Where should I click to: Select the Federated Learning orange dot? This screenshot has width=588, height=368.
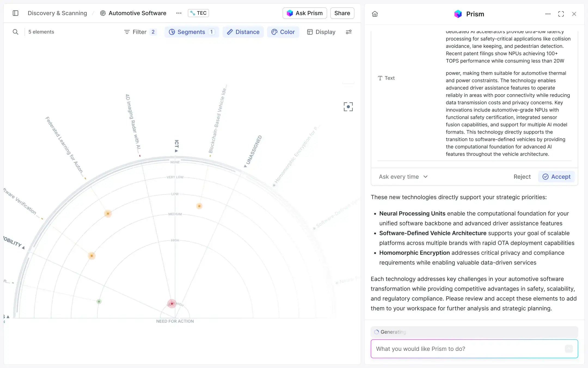click(x=108, y=214)
